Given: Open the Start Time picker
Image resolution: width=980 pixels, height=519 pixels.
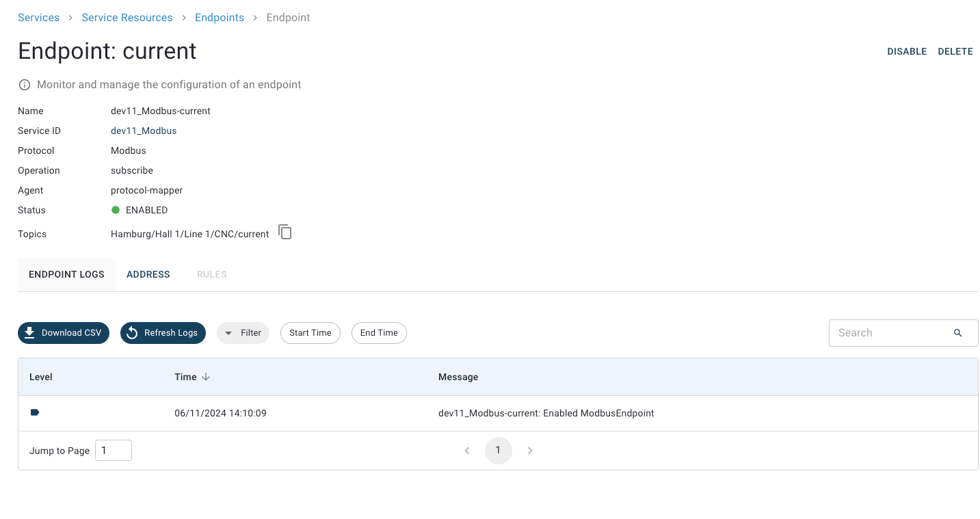Looking at the screenshot, I should point(310,333).
